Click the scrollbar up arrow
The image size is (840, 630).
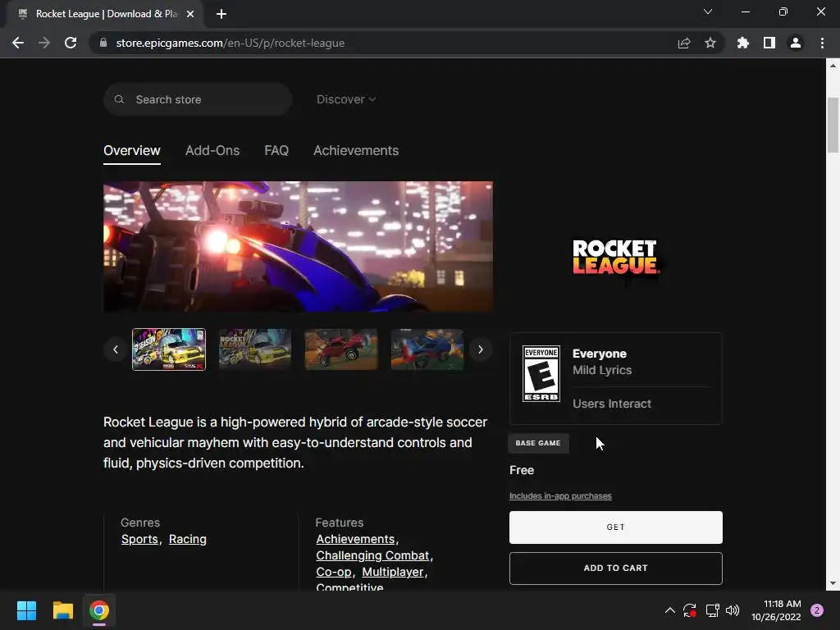[833, 66]
